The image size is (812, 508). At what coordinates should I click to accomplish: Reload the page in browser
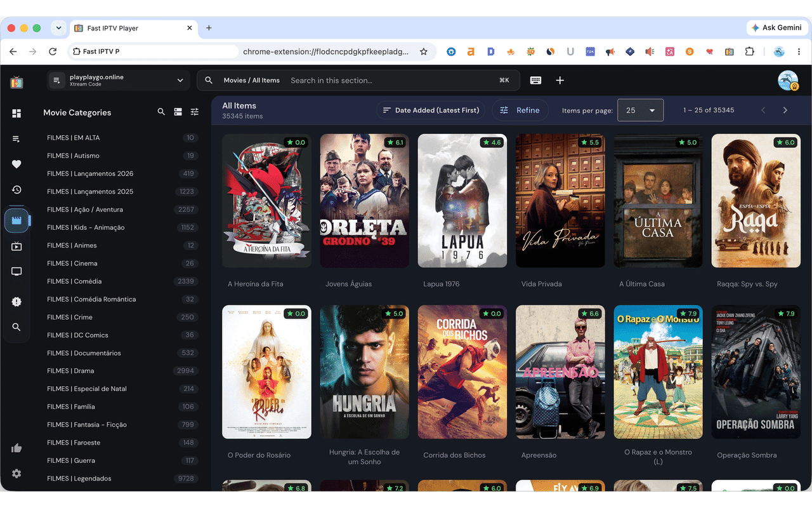tap(53, 51)
